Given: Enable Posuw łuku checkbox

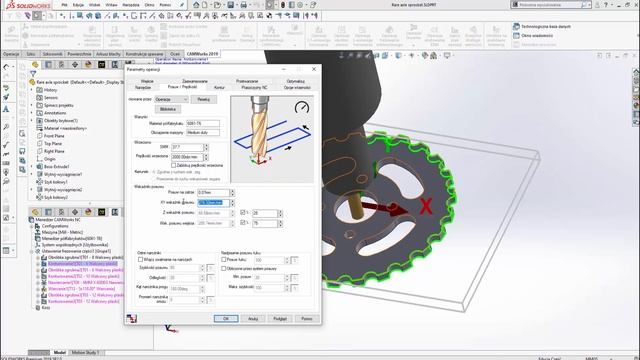Looking at the screenshot, I should (x=224, y=260).
